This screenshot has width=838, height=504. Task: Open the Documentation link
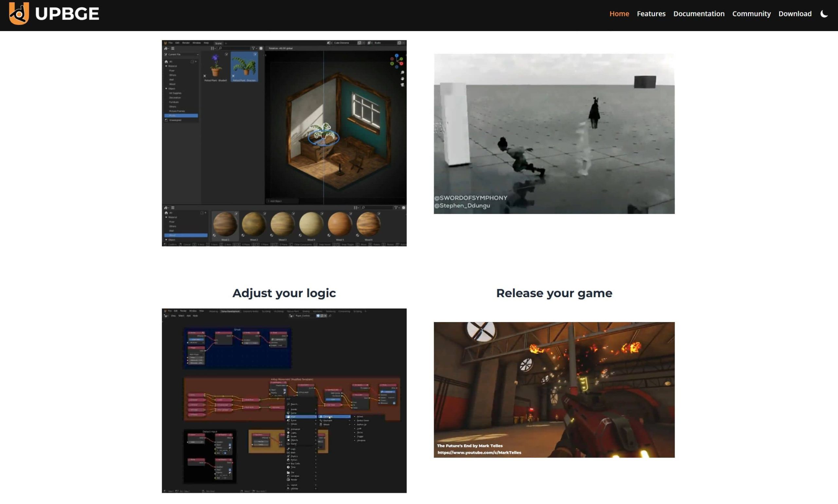(699, 14)
